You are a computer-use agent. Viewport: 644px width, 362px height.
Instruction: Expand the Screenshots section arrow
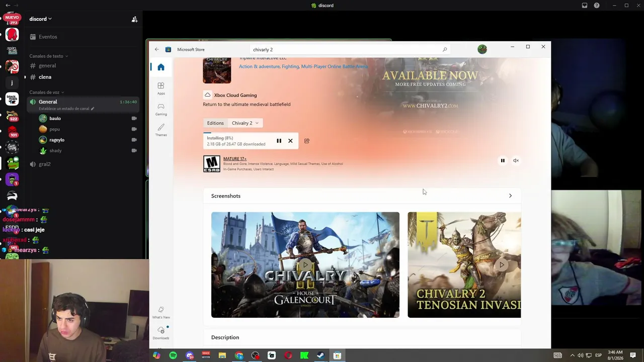click(510, 196)
